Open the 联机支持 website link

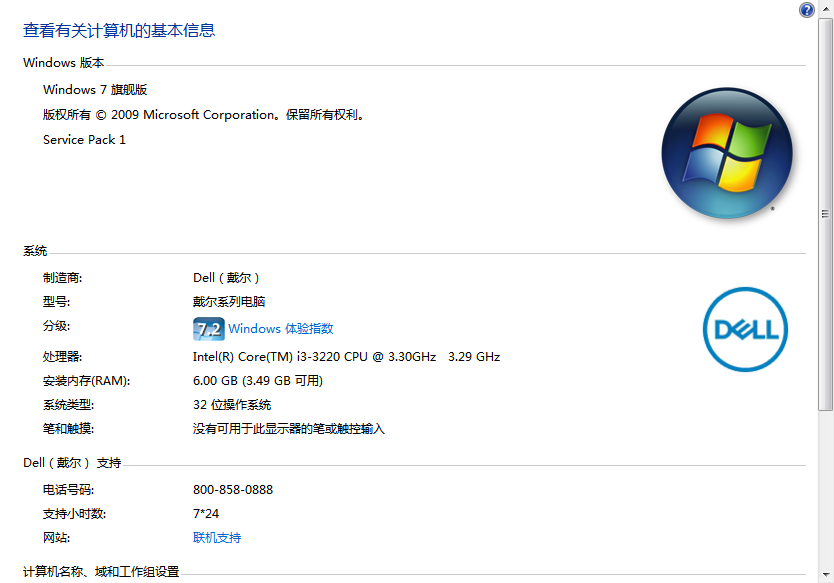[217, 538]
